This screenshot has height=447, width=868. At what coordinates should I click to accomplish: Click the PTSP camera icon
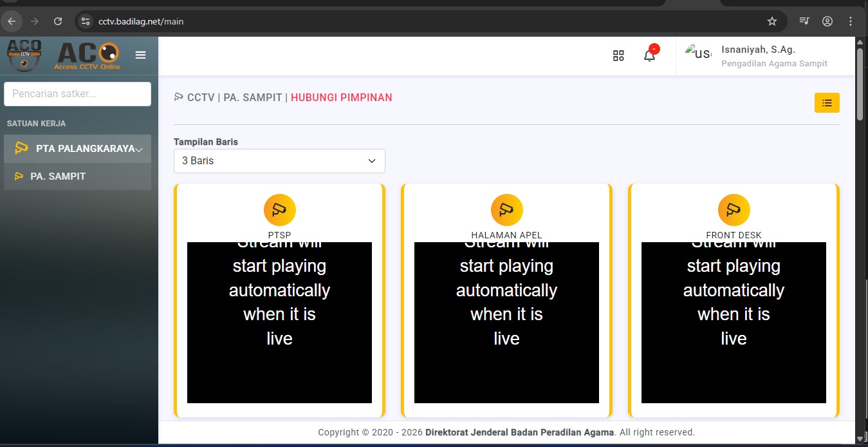pyautogui.click(x=280, y=210)
